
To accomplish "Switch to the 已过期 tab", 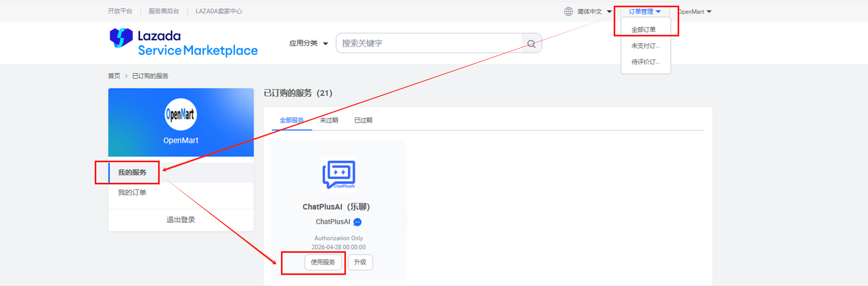I will tap(363, 120).
